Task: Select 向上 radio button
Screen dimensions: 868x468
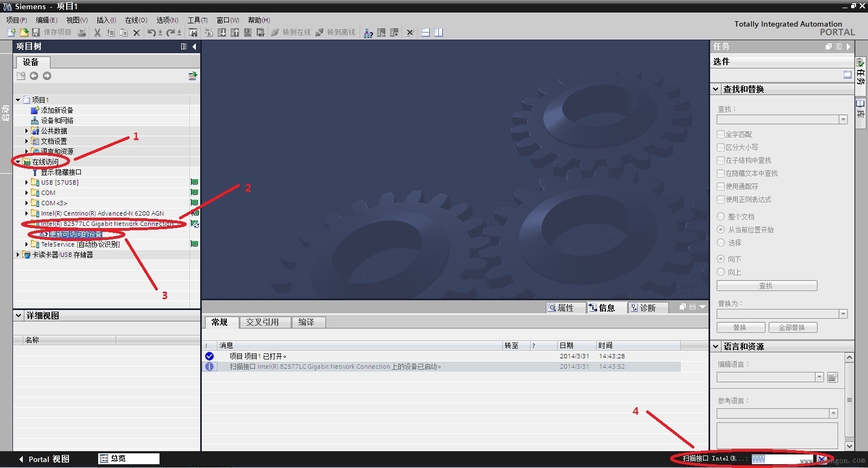Action: [721, 272]
